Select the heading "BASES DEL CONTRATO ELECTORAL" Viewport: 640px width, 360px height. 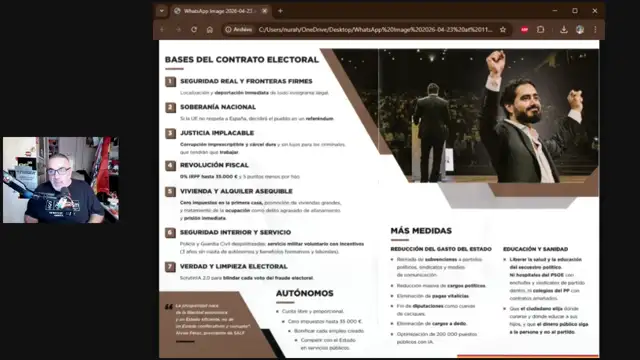click(x=242, y=60)
